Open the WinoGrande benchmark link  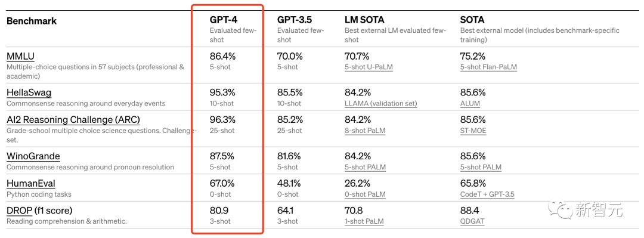(33, 156)
